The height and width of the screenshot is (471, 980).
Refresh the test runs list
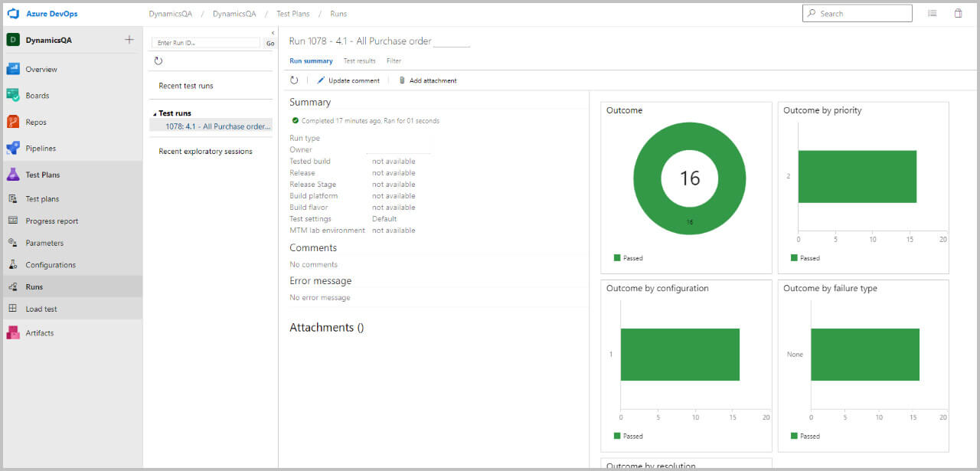(x=158, y=61)
